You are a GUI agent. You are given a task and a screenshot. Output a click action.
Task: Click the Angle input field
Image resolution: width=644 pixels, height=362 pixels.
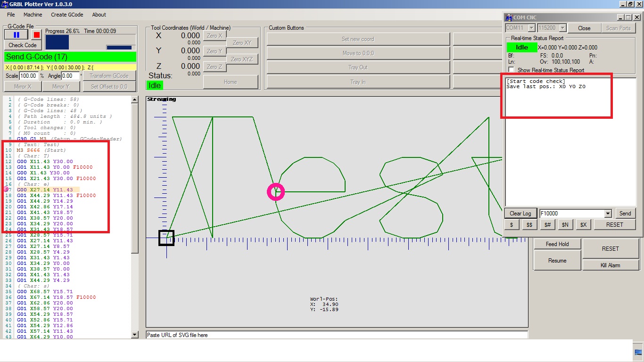click(x=70, y=76)
